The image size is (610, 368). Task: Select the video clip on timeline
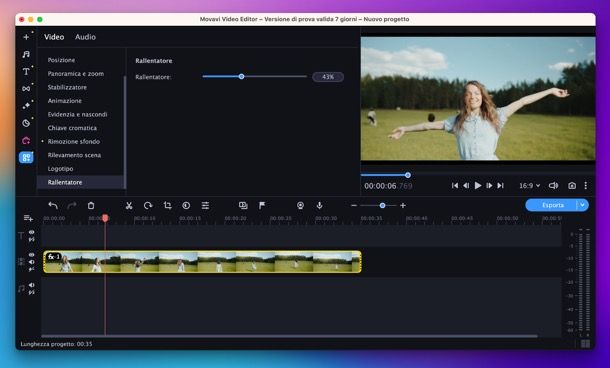tap(202, 261)
